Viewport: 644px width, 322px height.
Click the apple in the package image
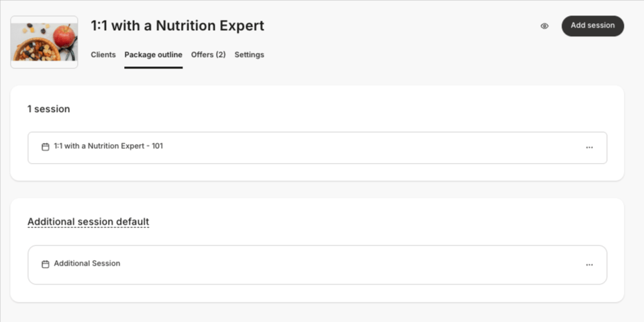tap(64, 37)
